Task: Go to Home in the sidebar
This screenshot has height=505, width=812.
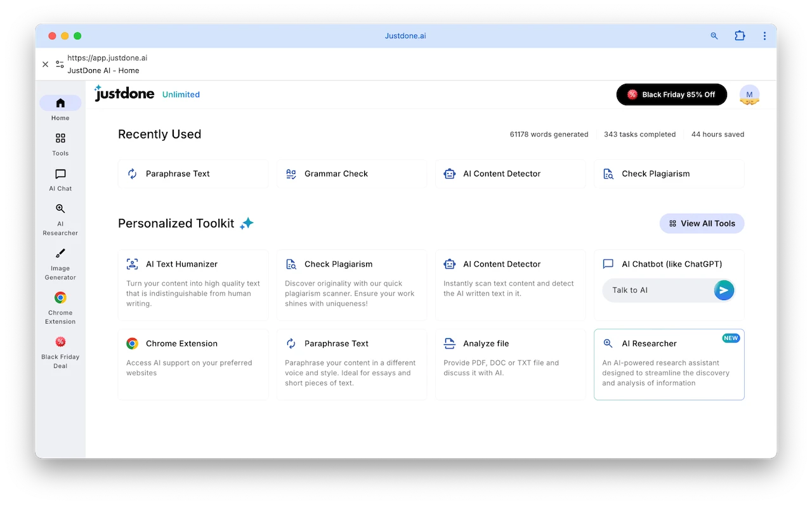Action: [60, 103]
